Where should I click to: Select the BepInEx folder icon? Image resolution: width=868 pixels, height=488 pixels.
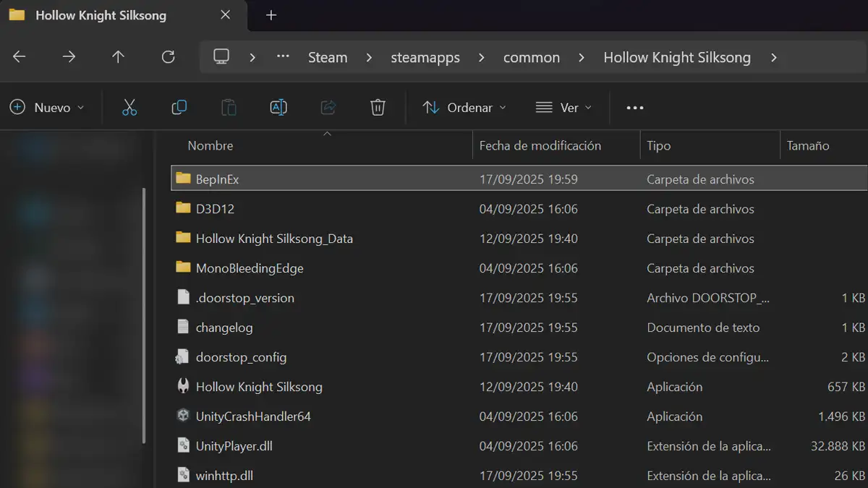tap(183, 178)
